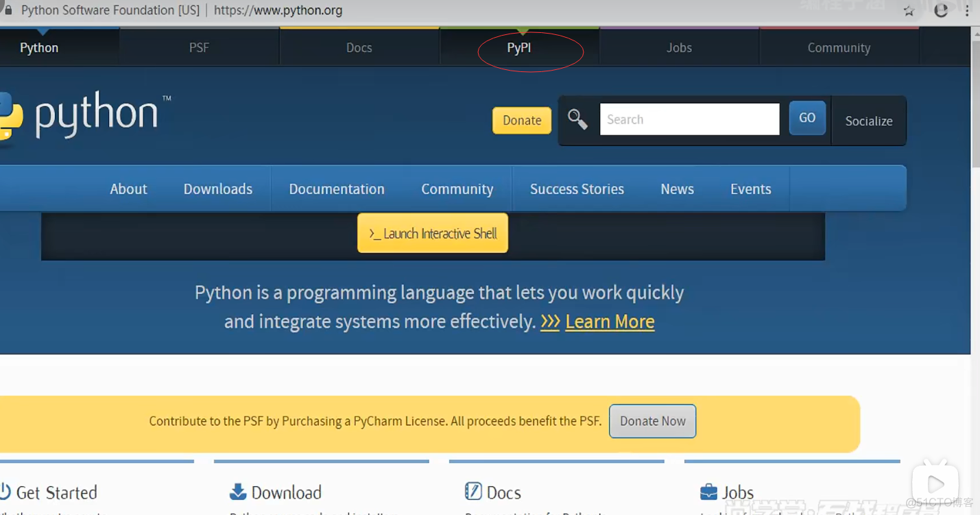Click into the Search input field
The image size is (980, 515).
tap(690, 119)
